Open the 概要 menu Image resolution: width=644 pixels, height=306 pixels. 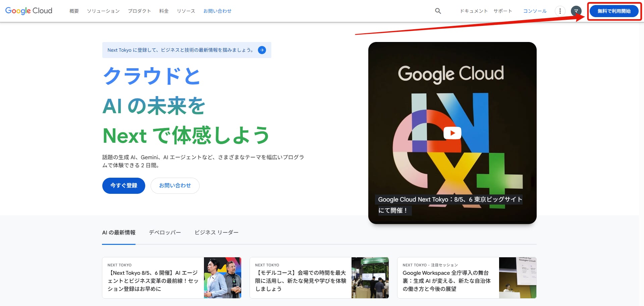coord(74,11)
